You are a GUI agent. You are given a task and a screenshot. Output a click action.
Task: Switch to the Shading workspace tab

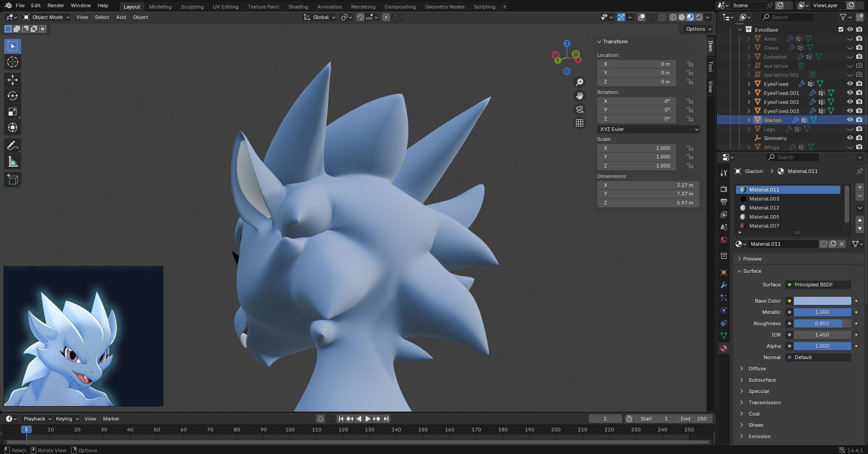tap(298, 7)
